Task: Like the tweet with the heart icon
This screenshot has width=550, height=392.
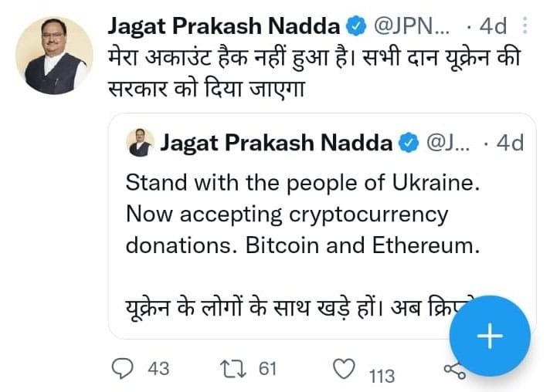Action: point(344,369)
